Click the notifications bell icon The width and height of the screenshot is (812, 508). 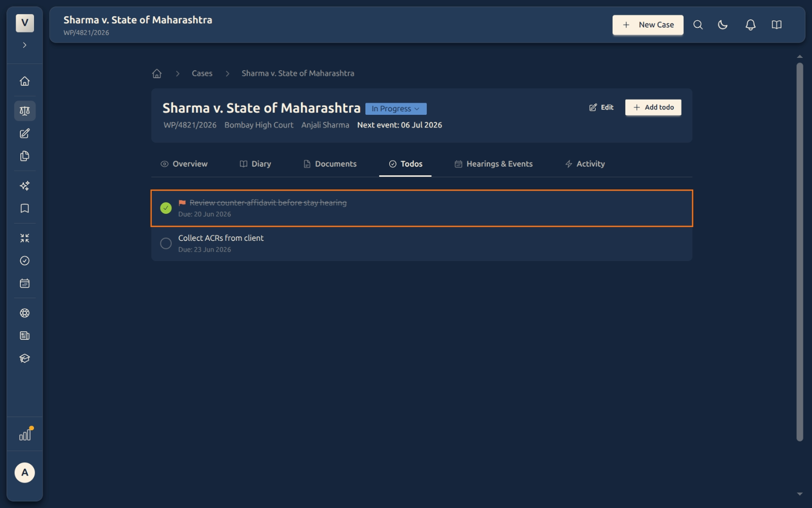750,25
